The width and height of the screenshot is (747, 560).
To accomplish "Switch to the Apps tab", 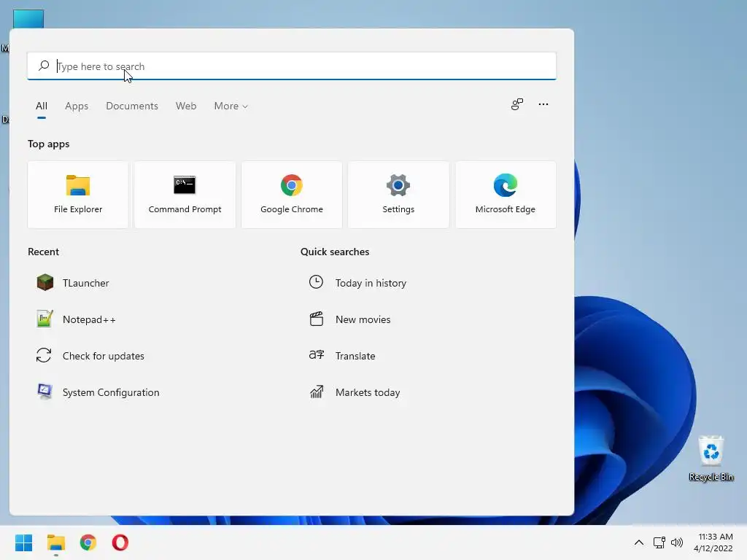I will [77, 106].
